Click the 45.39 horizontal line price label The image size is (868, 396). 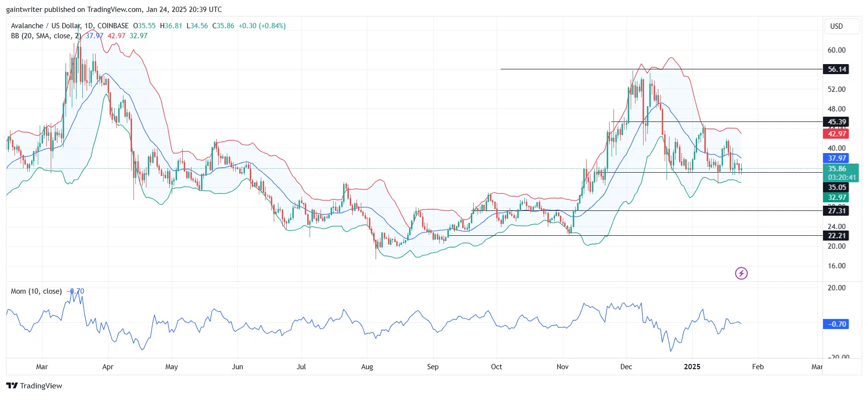836,122
